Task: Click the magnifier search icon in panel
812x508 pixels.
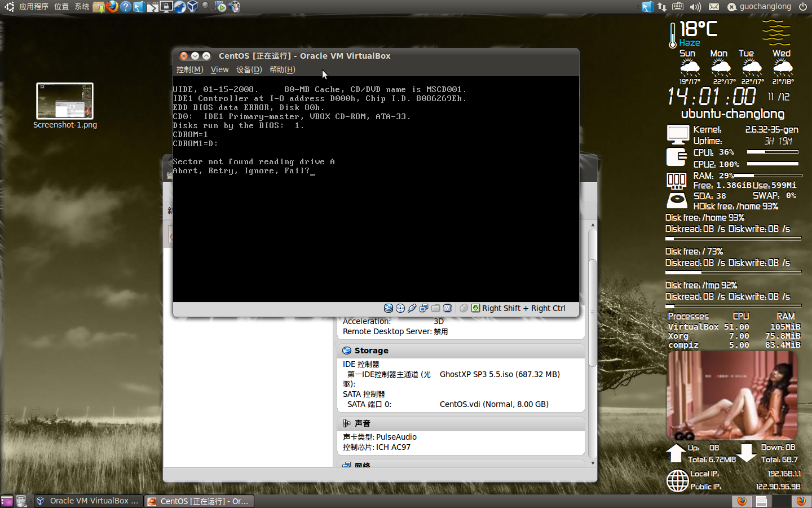Action: pos(207,7)
